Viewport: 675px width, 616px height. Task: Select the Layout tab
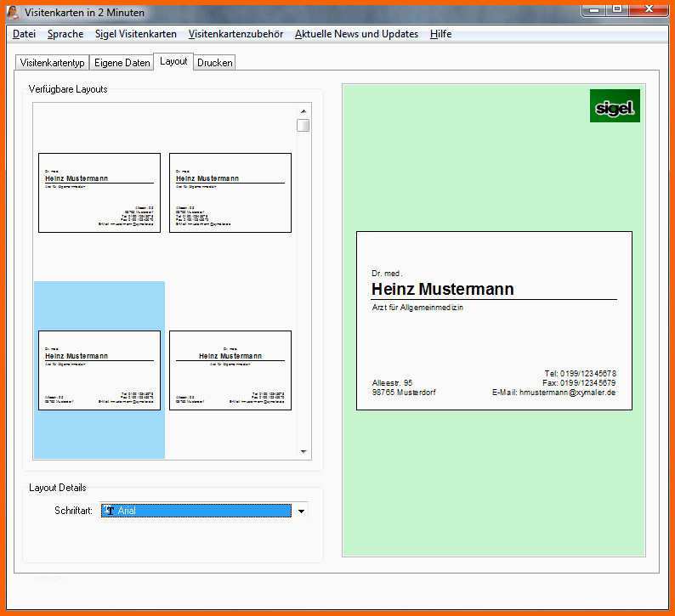173,61
